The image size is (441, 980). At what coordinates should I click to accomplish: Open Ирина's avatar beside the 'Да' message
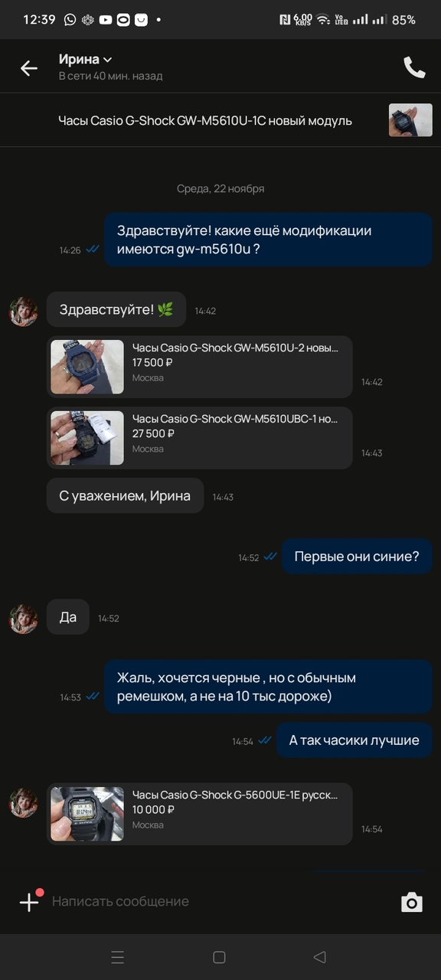click(23, 619)
